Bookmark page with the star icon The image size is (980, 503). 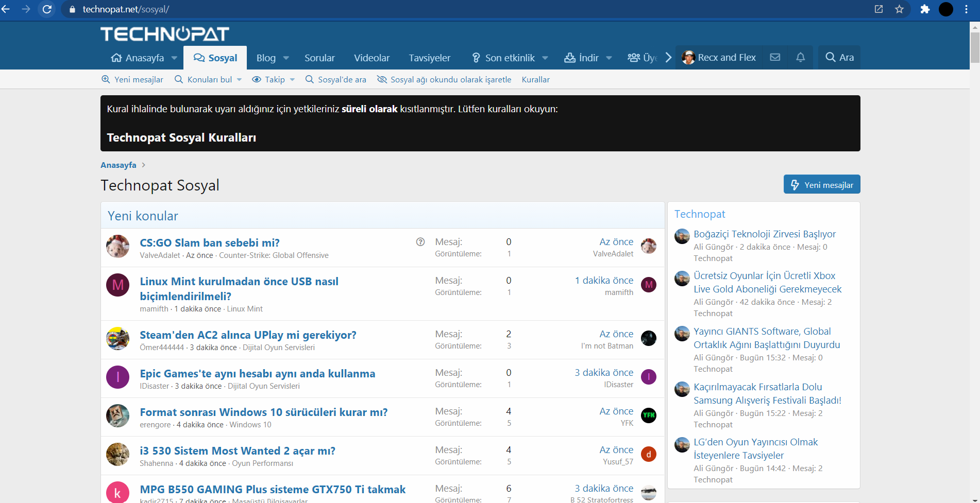(x=899, y=9)
